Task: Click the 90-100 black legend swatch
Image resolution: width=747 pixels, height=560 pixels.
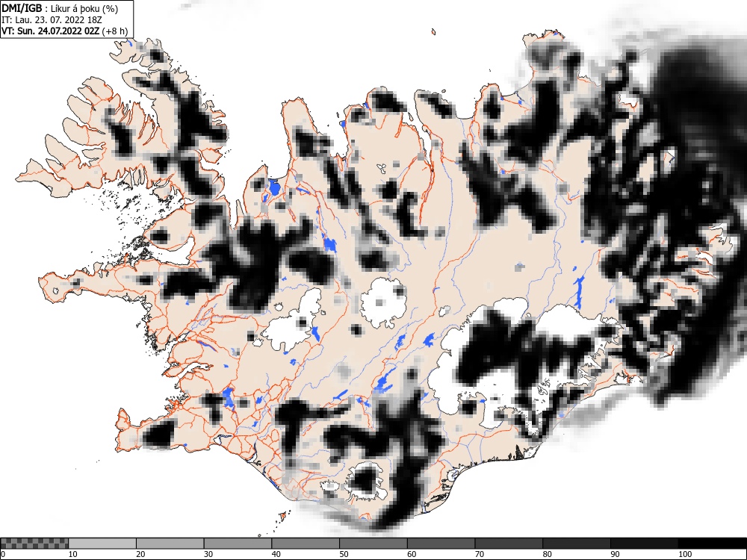Action: point(644,544)
